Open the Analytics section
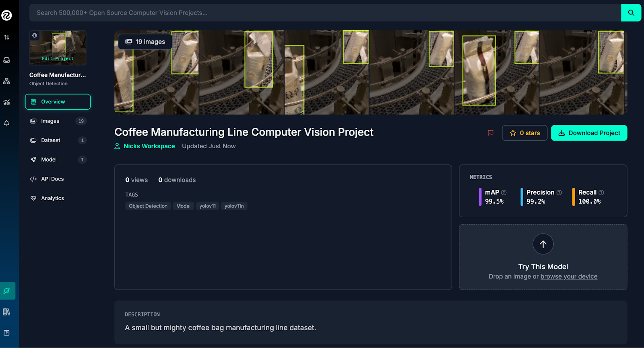Viewport: 644px width, 348px height. (58, 198)
